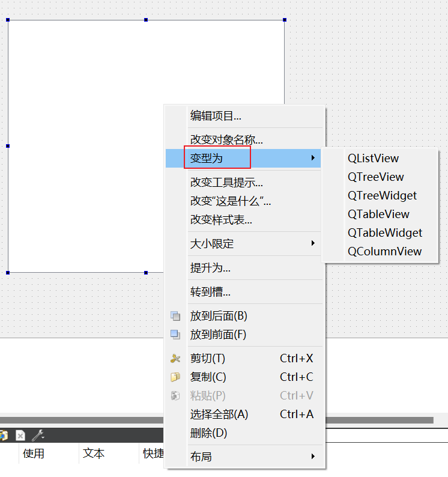Morph widget into QTreeWidget
This screenshot has width=448, height=477.
(x=380, y=195)
